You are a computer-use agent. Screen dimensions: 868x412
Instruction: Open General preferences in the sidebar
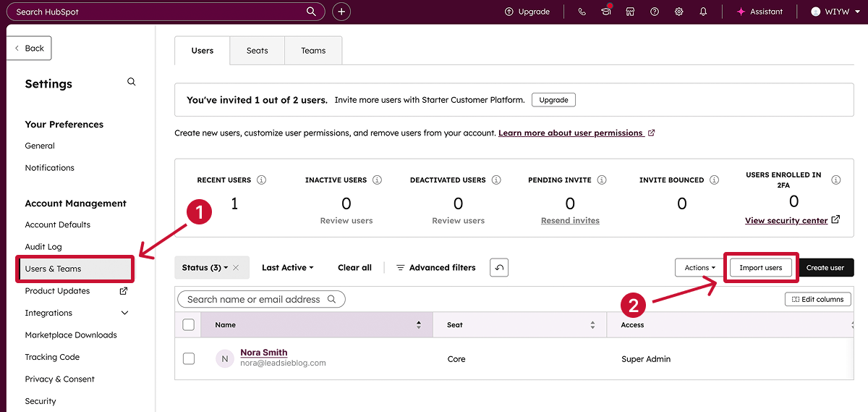[x=40, y=146]
